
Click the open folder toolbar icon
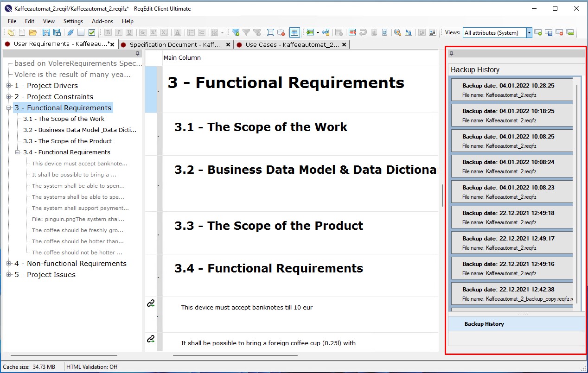(33, 32)
